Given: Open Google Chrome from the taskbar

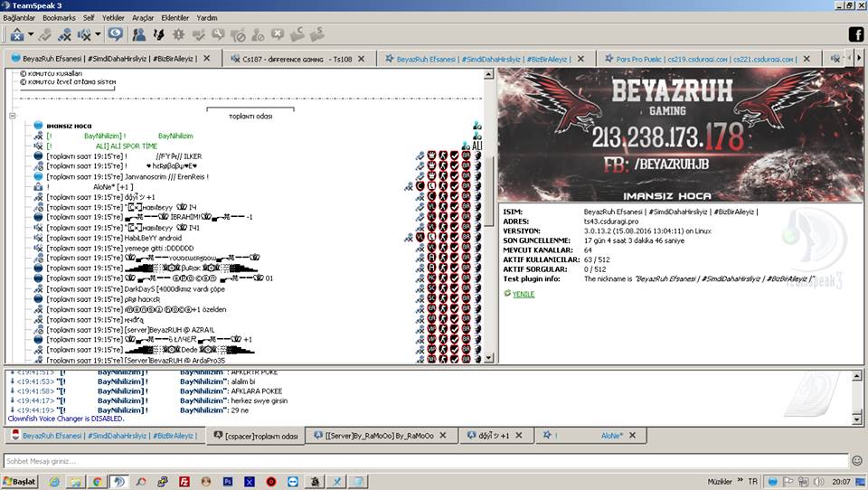Looking at the screenshot, I should (x=97, y=482).
